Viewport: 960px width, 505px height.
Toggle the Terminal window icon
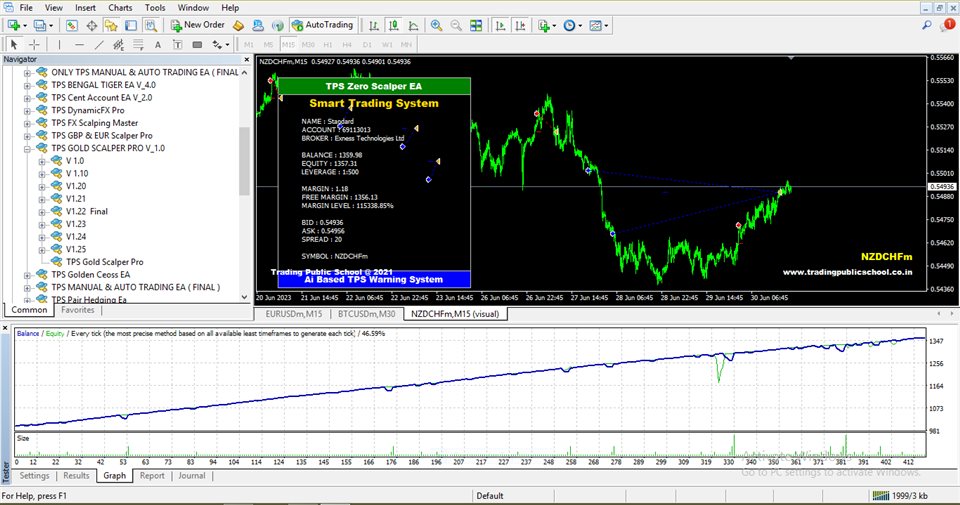point(130,25)
